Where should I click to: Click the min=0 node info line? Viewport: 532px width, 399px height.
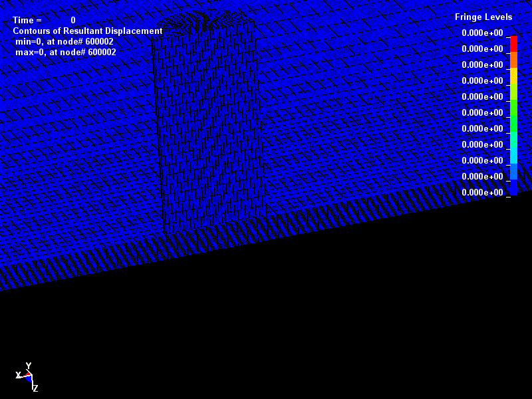pyautogui.click(x=65, y=42)
